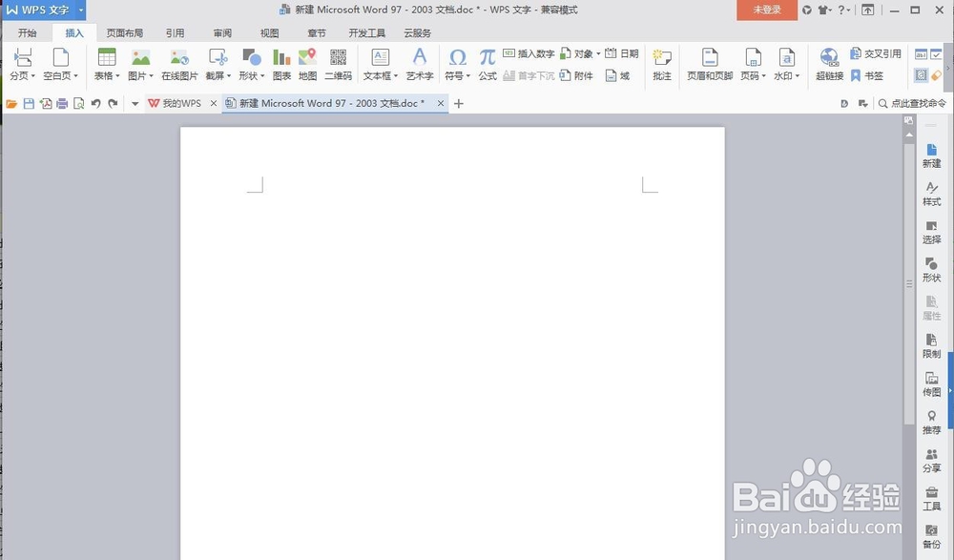Close the 我的WPS tab

(x=214, y=103)
